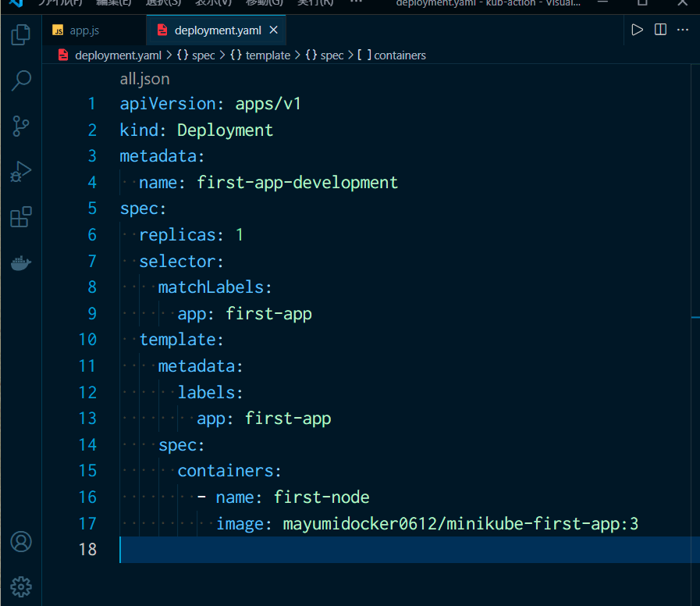Click the 'metadata:' key on line 11
The image size is (700, 606).
[201, 366]
